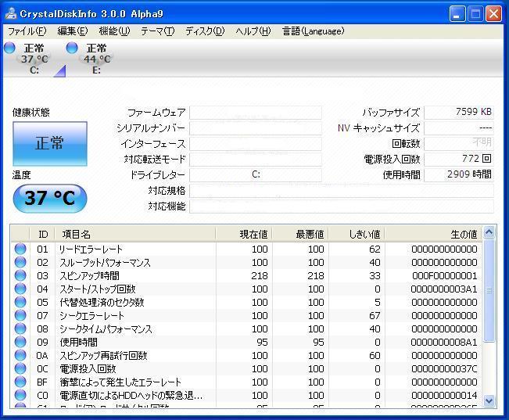Select the スループットパフォーマンス row name

click(105, 263)
